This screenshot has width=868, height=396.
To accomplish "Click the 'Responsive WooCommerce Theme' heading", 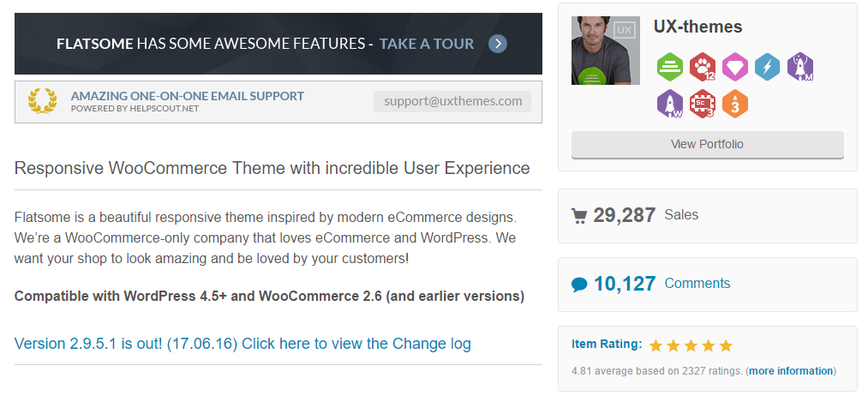I will pos(272,168).
